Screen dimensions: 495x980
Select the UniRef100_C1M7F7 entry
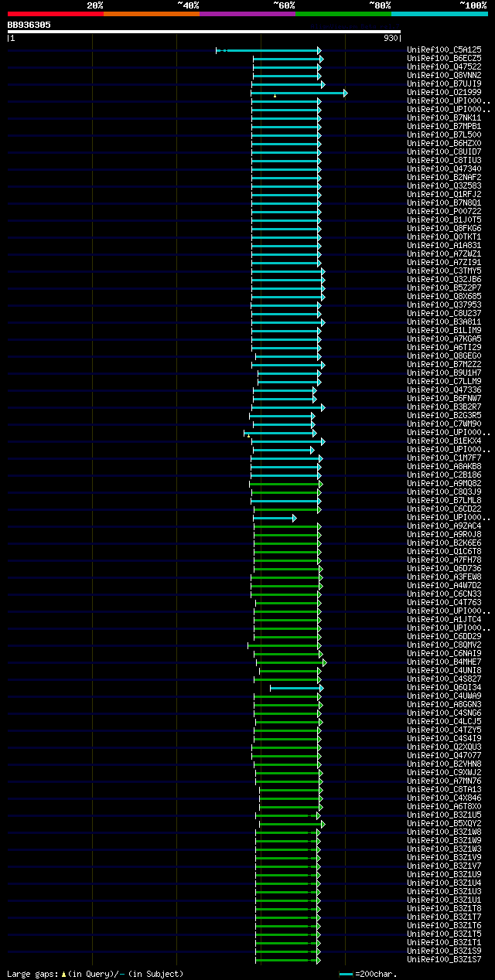[444, 458]
